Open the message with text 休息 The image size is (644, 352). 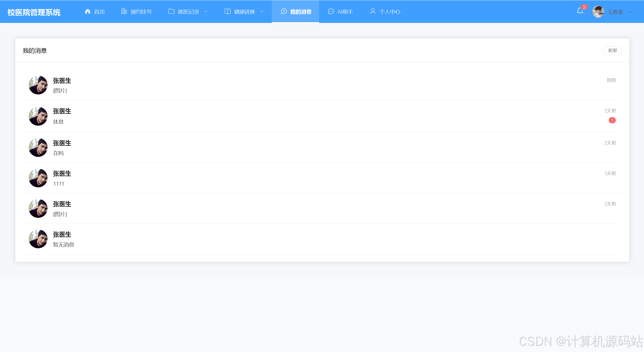pos(322,116)
